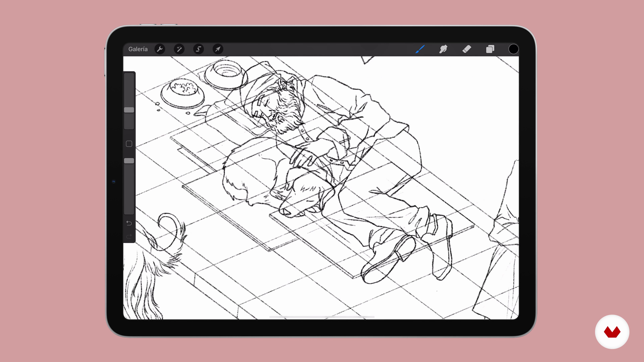
Task: Select the Eraser tool
Action: pos(467,49)
